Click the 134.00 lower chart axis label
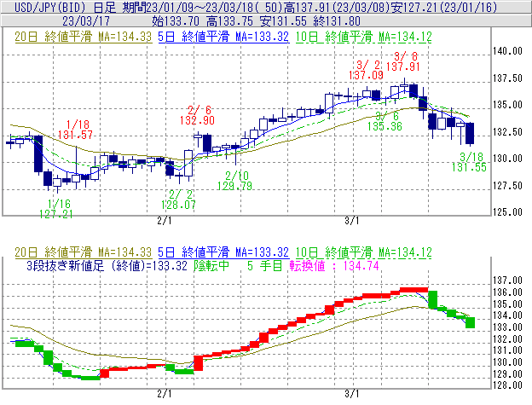Image resolution: width=532 pixels, height=405 pixels. tap(507, 315)
